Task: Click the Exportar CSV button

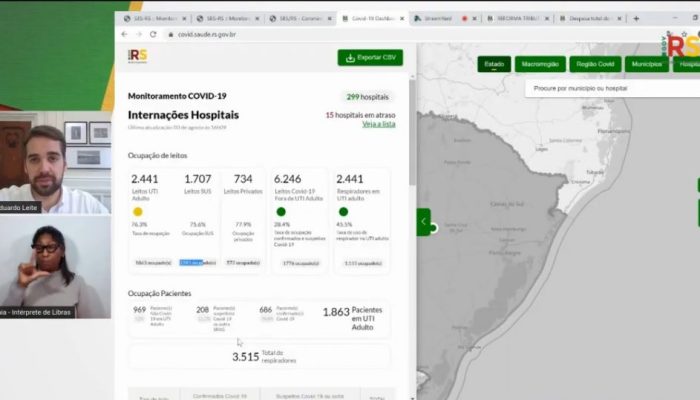Action: [x=370, y=58]
